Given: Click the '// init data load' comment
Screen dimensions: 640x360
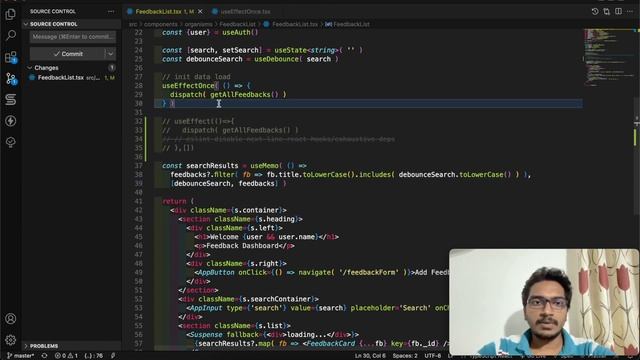Looking at the screenshot, I should (196, 77).
